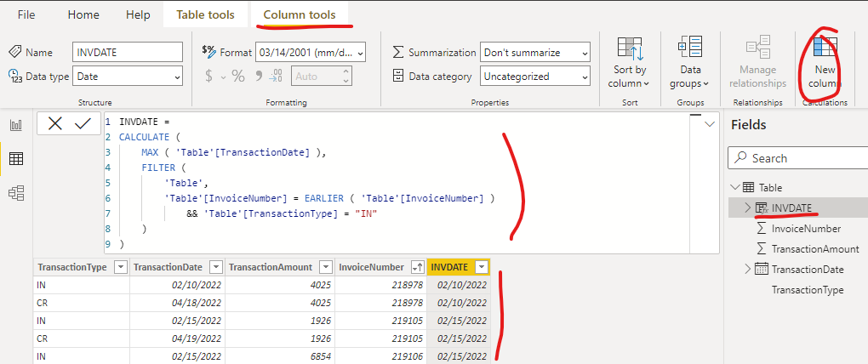
Task: Open the File tab
Action: click(x=26, y=15)
